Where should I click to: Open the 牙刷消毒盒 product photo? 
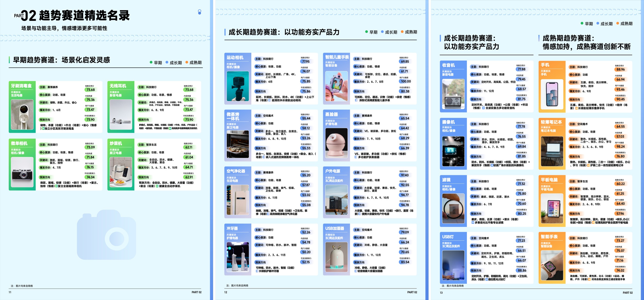(22, 114)
